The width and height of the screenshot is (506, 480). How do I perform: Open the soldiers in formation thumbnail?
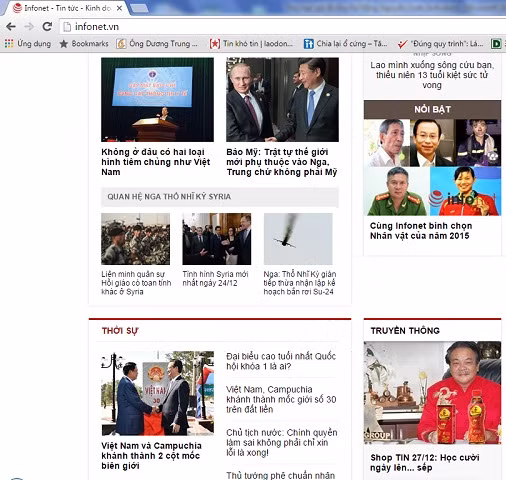click(136, 239)
